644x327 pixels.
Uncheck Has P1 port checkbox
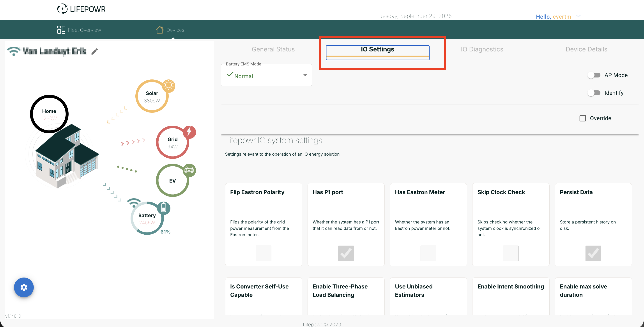coord(346,253)
